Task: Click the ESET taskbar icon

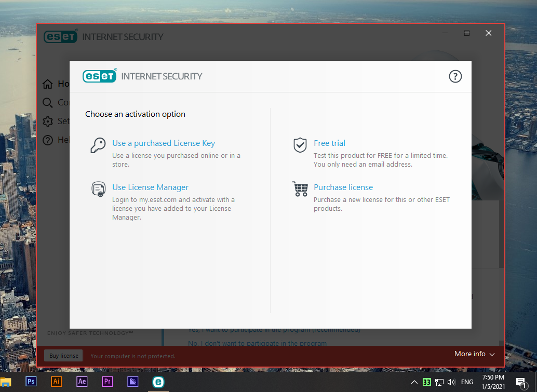Action: (x=158, y=382)
